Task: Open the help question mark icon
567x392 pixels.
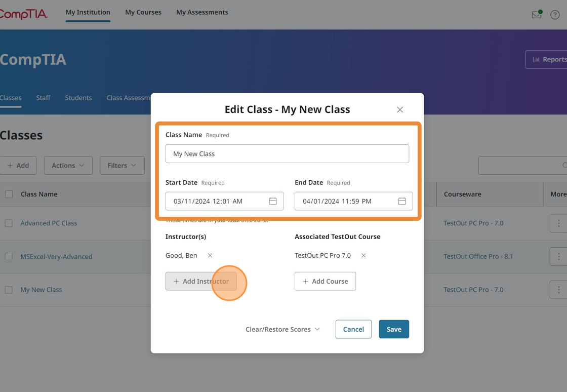Action: pyautogui.click(x=555, y=15)
